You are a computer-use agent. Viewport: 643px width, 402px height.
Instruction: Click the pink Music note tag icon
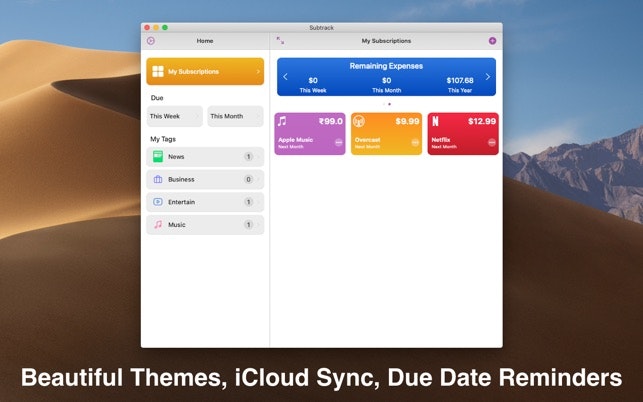[x=158, y=224]
